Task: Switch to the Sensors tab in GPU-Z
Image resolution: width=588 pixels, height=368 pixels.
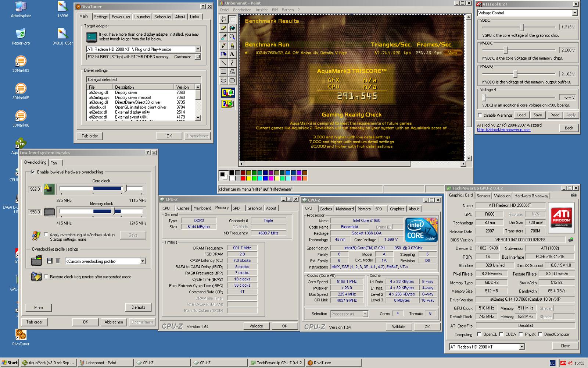Action: 483,196
